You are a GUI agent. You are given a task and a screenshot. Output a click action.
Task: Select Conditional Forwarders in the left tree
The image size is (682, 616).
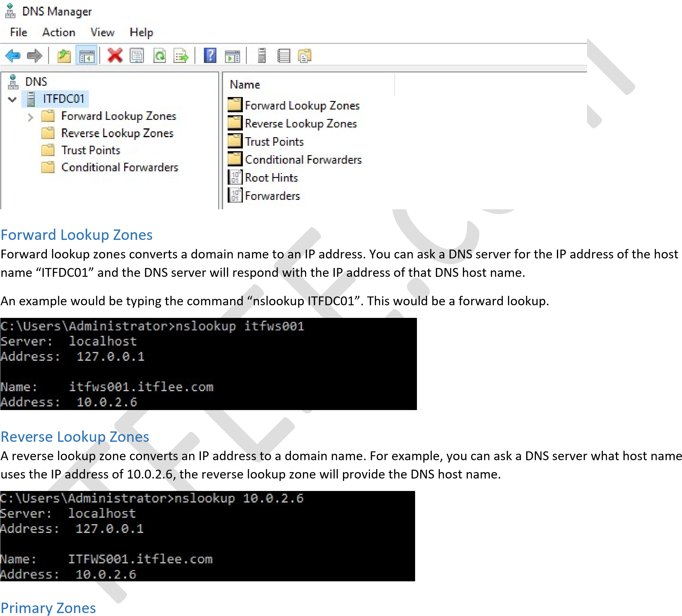point(119,167)
